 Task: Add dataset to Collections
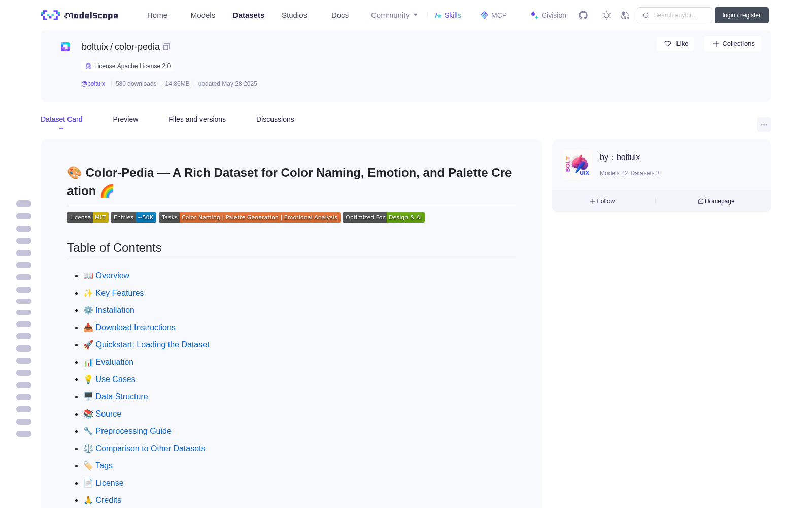[733, 44]
